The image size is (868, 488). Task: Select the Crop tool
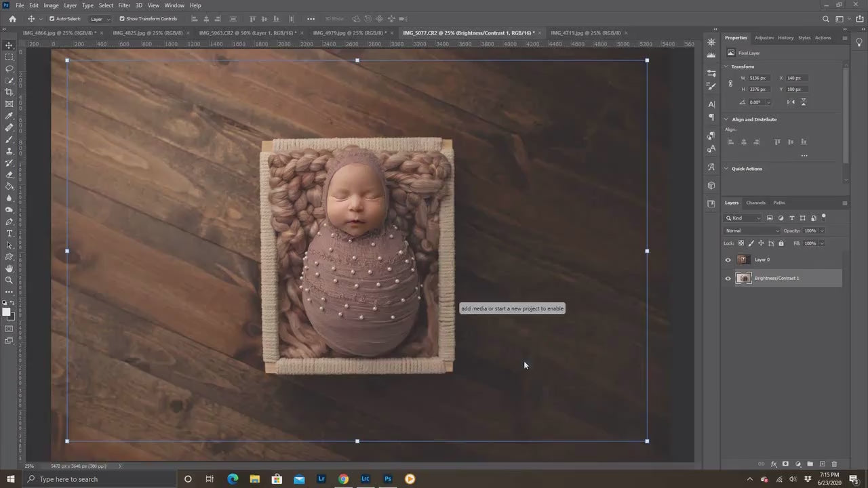(x=9, y=92)
